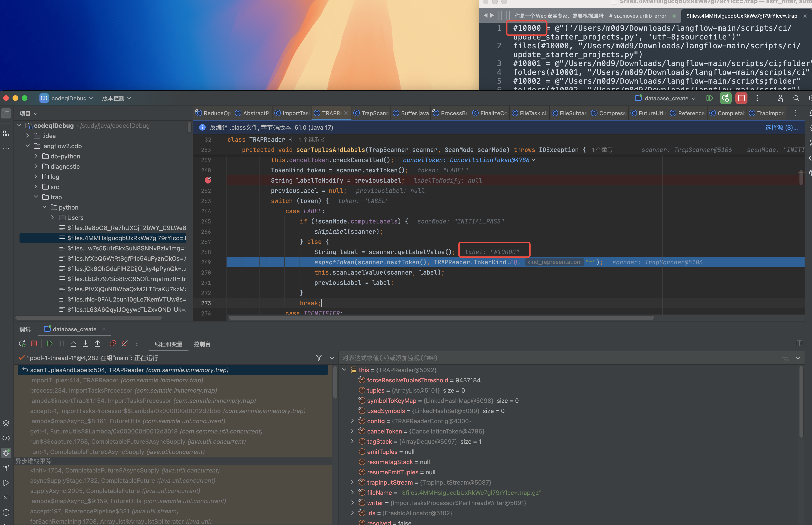The width and height of the screenshot is (812, 525).
Task: Collapse the 'this' variable node
Action: (x=344, y=370)
